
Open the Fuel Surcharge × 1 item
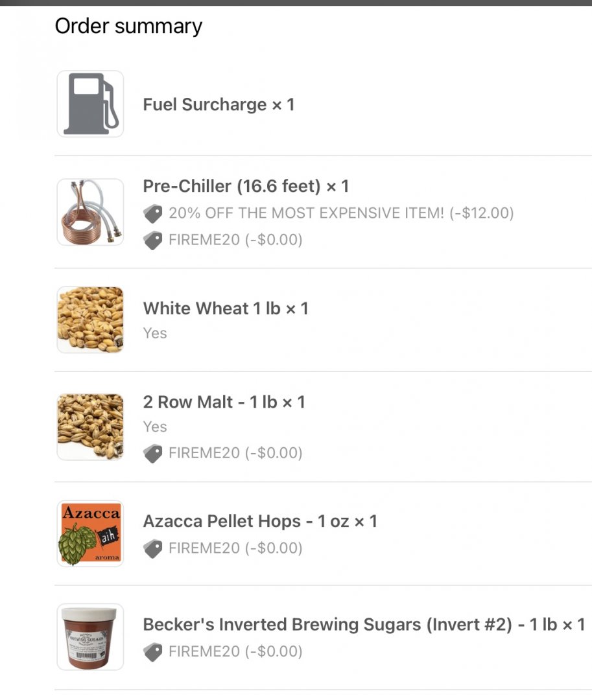click(x=219, y=105)
